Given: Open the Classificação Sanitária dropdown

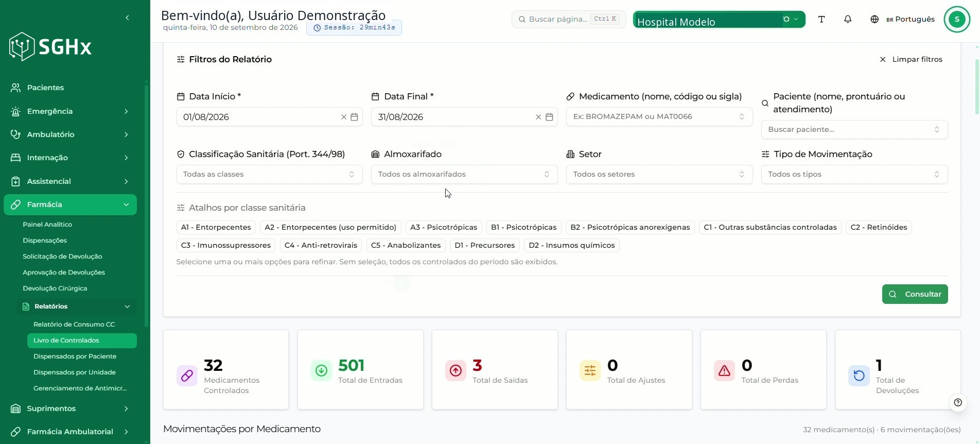Looking at the screenshot, I should click(x=269, y=174).
